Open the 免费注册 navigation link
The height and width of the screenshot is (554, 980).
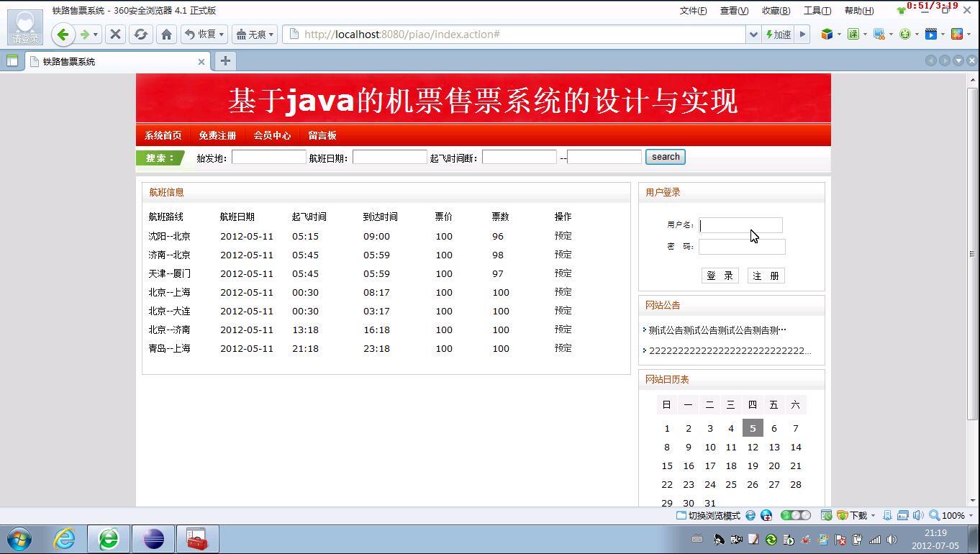click(x=217, y=135)
